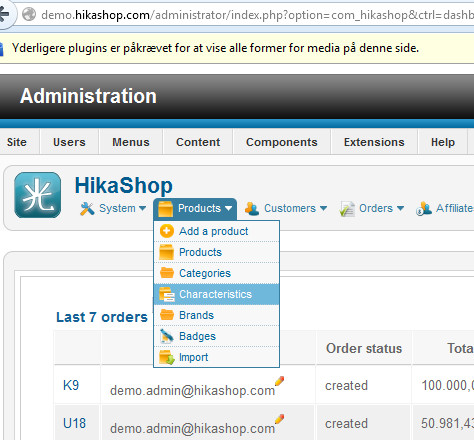Click the Order status column header
The image size is (474, 440).
tap(364, 348)
